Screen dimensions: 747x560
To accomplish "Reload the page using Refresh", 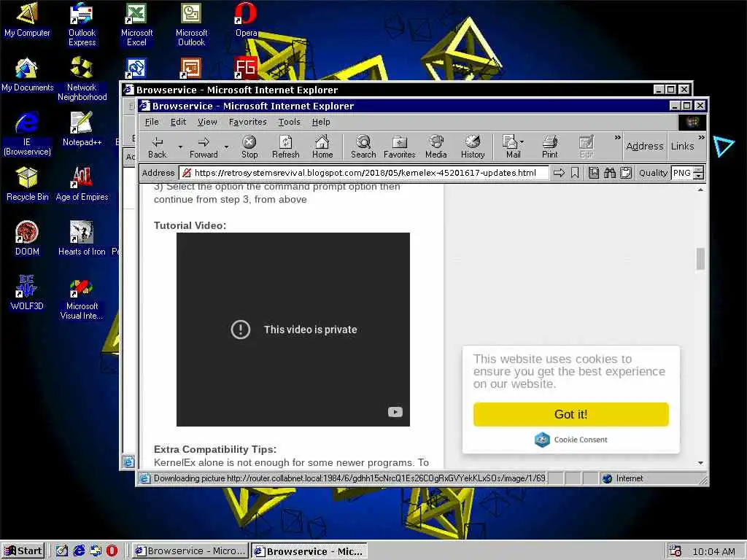I will tap(285, 147).
